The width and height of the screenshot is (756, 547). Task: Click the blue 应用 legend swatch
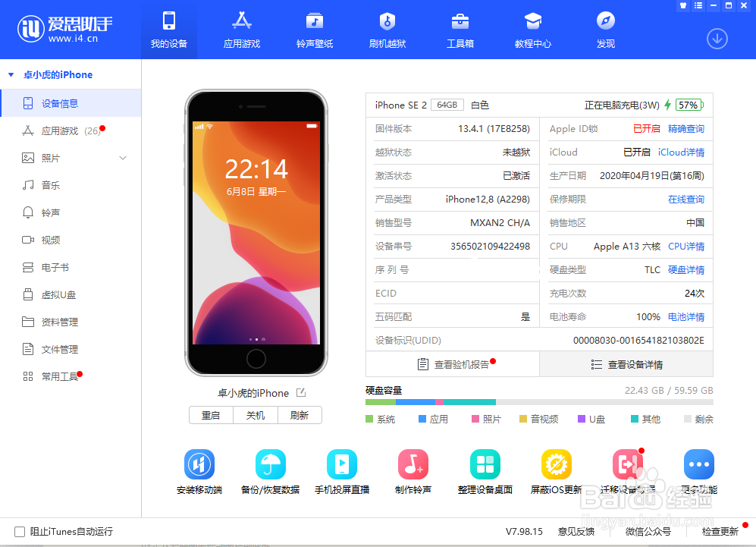click(422, 420)
